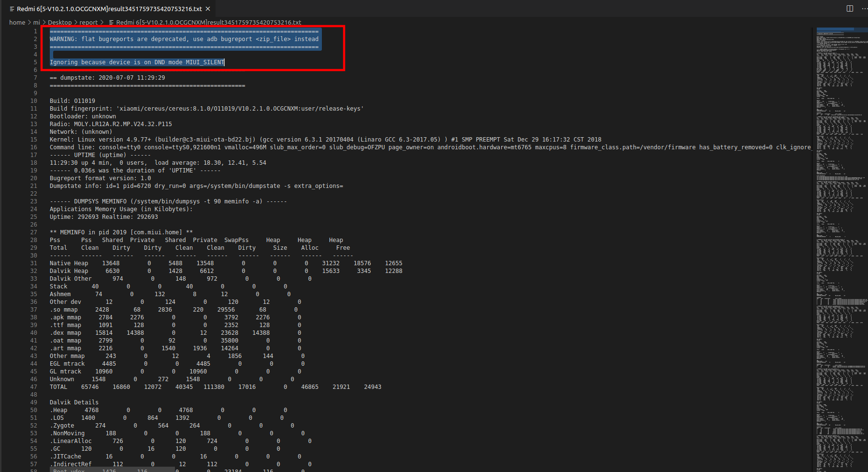Open the 'Desktop' breadcrumb folder
Image resolution: width=868 pixels, height=472 pixels.
tap(59, 22)
